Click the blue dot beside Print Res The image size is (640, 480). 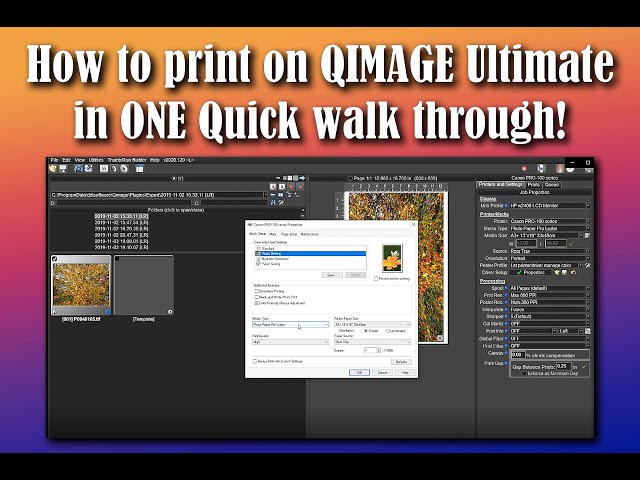coord(507,295)
